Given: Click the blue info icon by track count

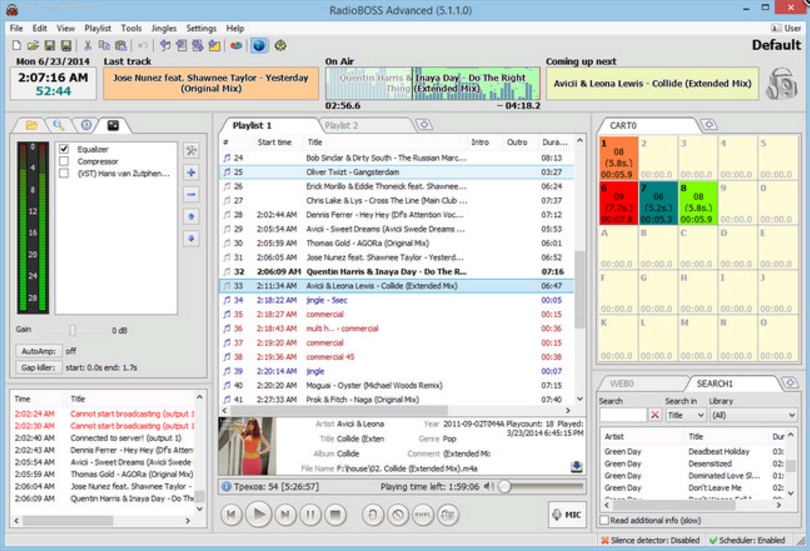Looking at the screenshot, I should coord(226,486).
